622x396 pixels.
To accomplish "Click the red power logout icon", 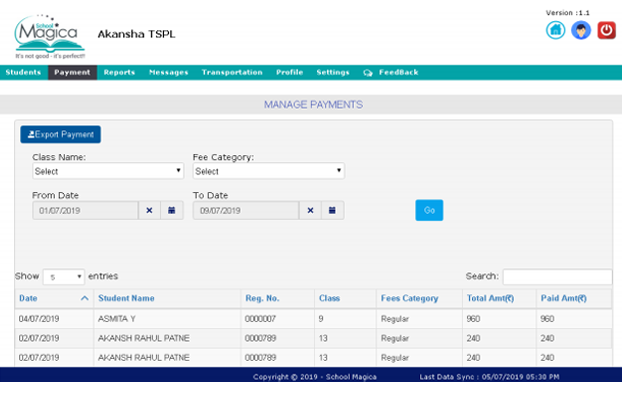I will pos(607,30).
